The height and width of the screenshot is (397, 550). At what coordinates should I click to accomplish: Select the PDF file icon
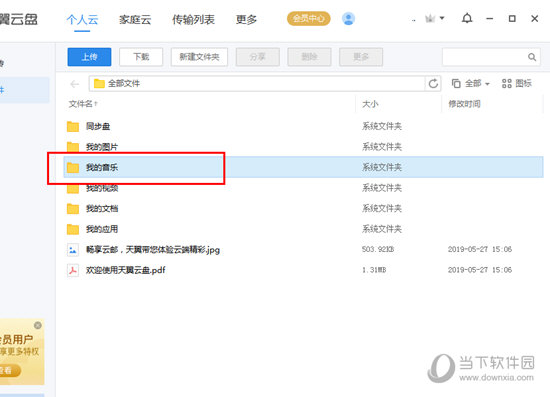click(73, 270)
